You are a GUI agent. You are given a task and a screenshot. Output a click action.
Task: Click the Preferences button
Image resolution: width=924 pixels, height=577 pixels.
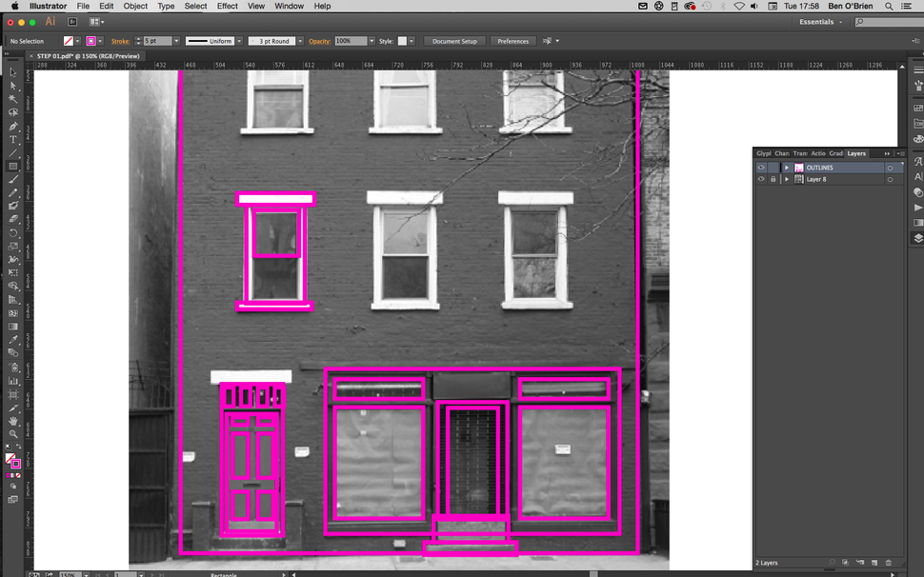click(x=512, y=41)
